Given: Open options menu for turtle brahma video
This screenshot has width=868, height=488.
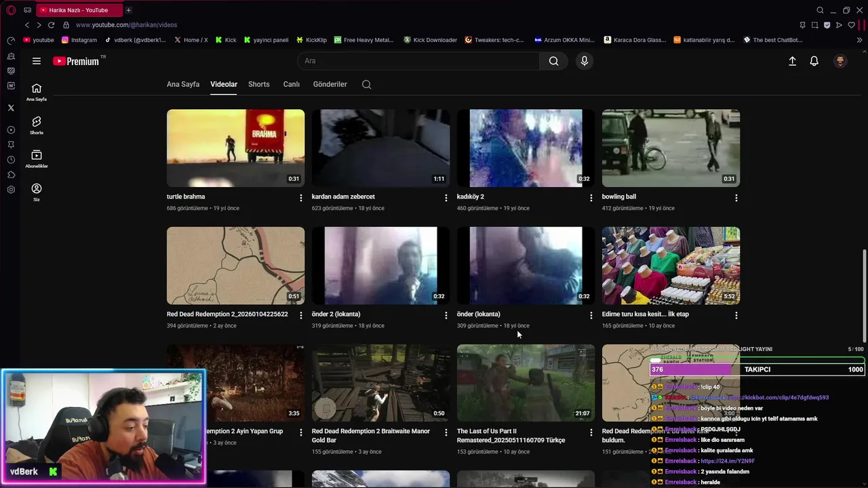Looking at the screenshot, I should tap(301, 198).
